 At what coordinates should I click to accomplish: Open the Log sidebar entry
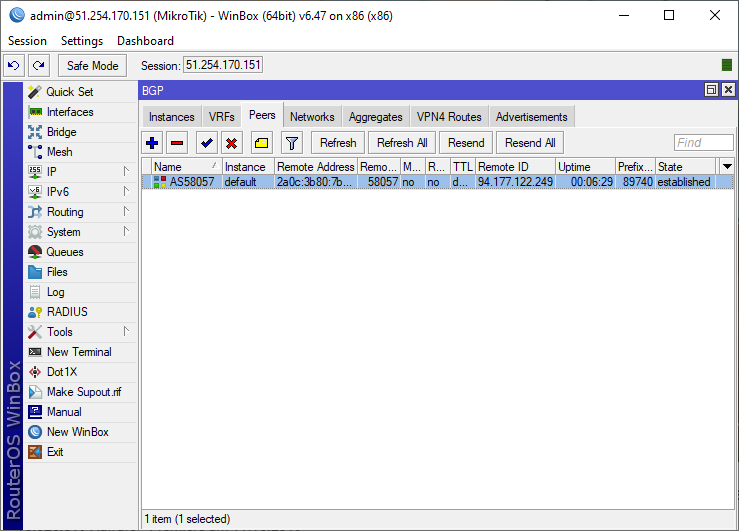pyautogui.click(x=80, y=292)
